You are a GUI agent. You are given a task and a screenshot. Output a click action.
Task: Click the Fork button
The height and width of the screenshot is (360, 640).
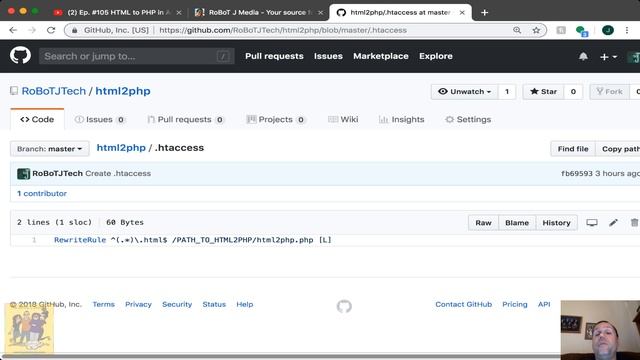[x=609, y=92]
